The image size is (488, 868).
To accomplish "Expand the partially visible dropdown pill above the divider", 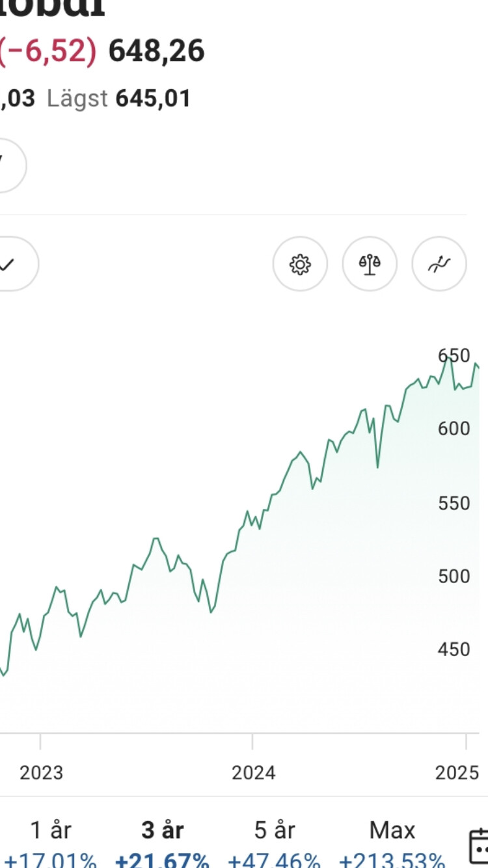I will 10,165.
